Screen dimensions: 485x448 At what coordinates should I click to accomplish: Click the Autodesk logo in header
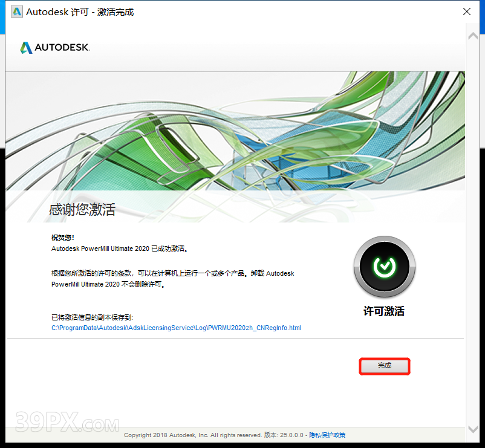(55, 47)
